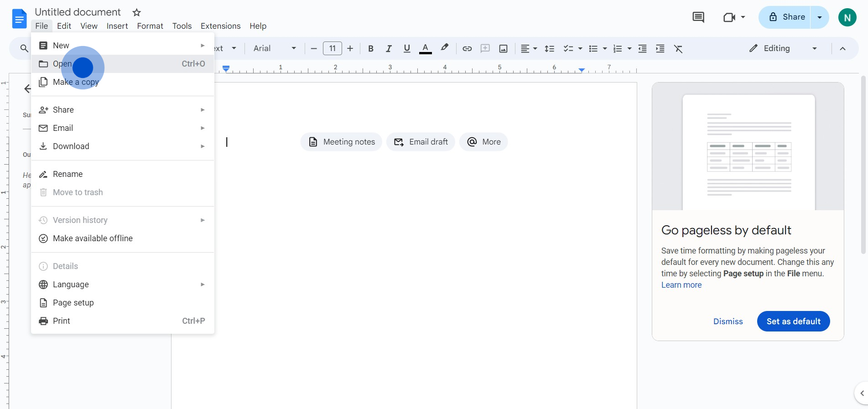Image resolution: width=868 pixels, height=409 pixels.
Task: Click the increase indent icon
Action: (660, 49)
